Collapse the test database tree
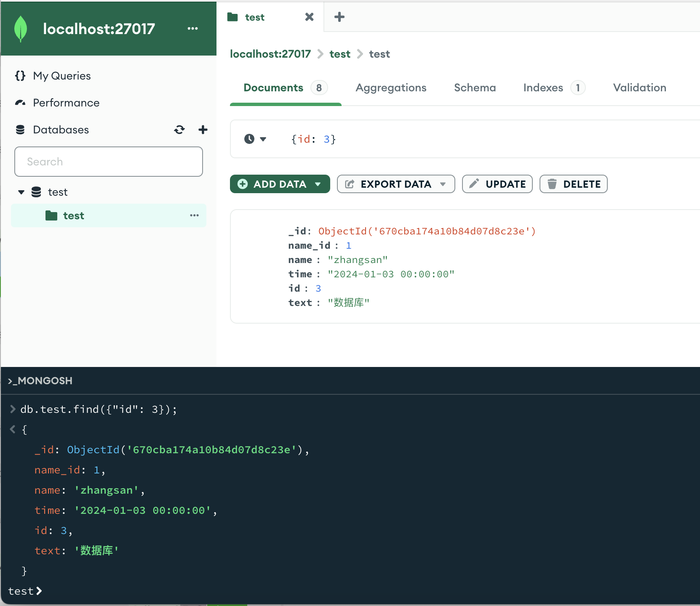Viewport: 700px width, 606px height. [21, 192]
